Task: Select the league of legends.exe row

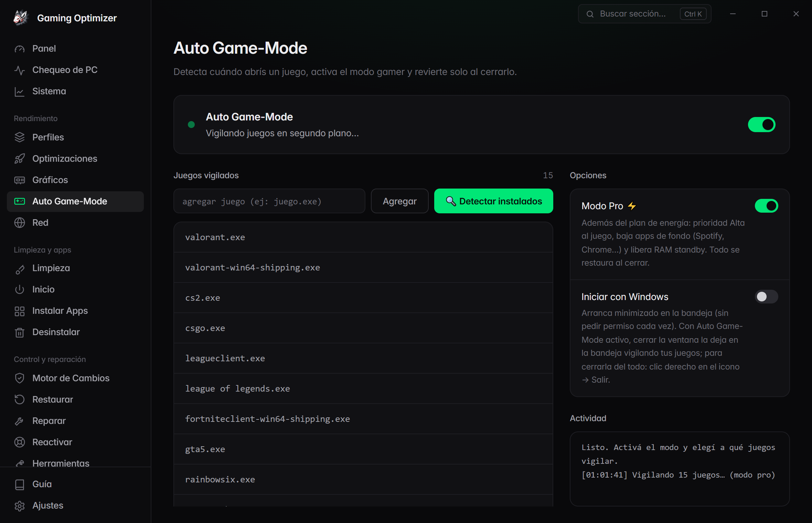Action: (363, 389)
